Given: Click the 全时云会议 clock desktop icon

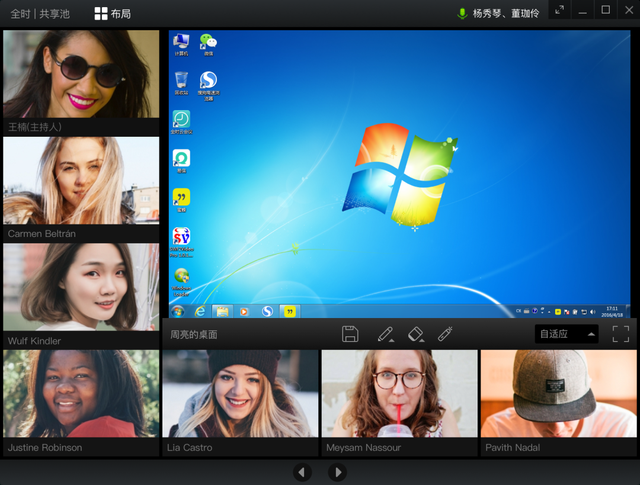Looking at the screenshot, I should [x=181, y=122].
